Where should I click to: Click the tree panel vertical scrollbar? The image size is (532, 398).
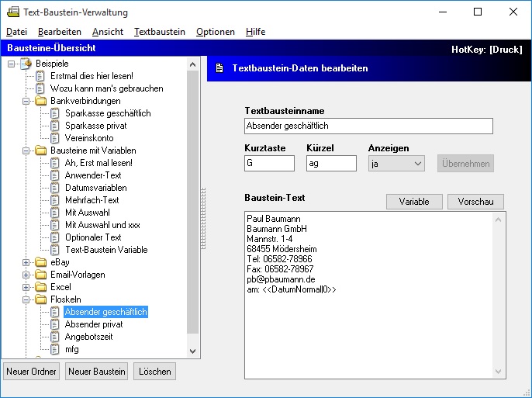[194, 202]
